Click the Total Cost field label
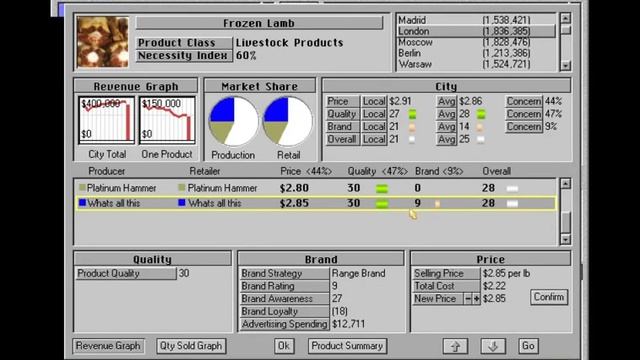This screenshot has height=360, width=640. coord(447,286)
